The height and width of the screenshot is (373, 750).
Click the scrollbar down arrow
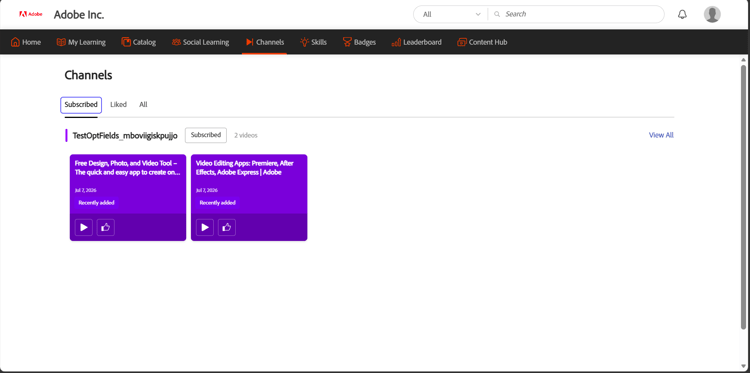tap(743, 367)
